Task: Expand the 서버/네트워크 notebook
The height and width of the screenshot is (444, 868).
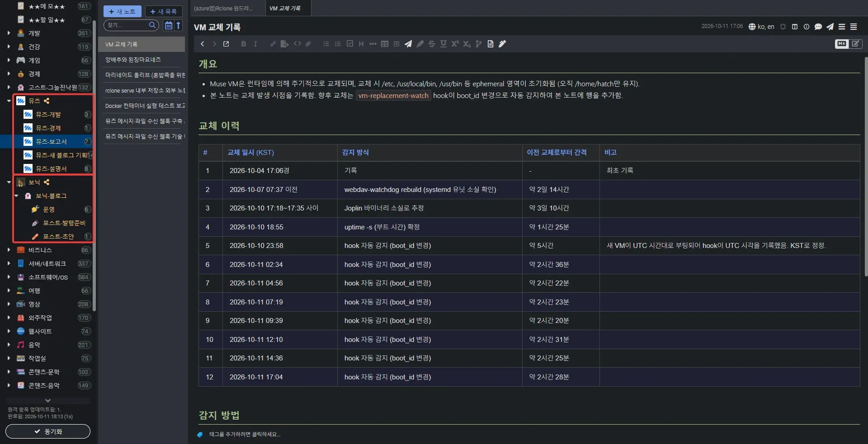Action: pyautogui.click(x=9, y=263)
